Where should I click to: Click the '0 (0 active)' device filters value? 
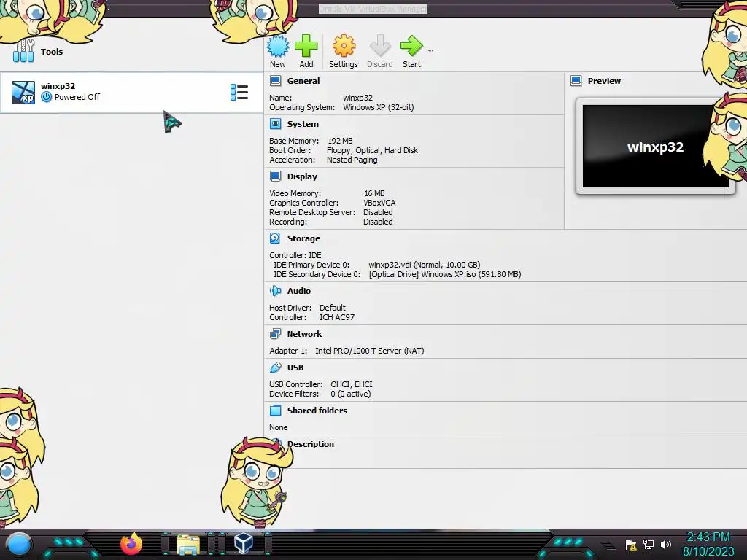click(x=351, y=393)
